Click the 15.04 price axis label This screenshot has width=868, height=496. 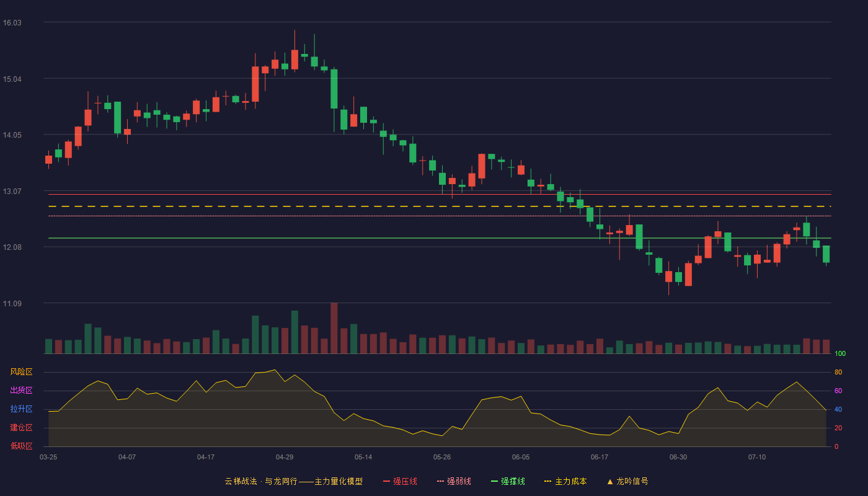click(x=12, y=79)
